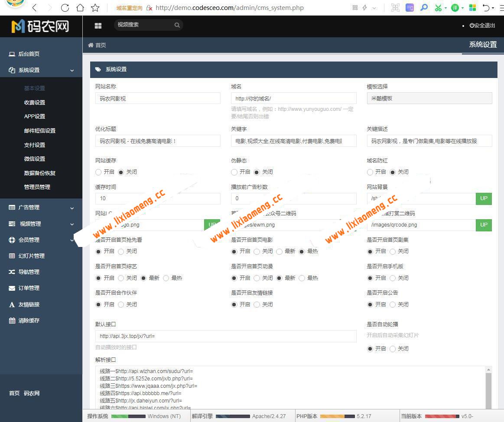This screenshot has height=422, width=504.
Task: Open 幻灯片管理 from the sidebar
Action: (x=31, y=256)
